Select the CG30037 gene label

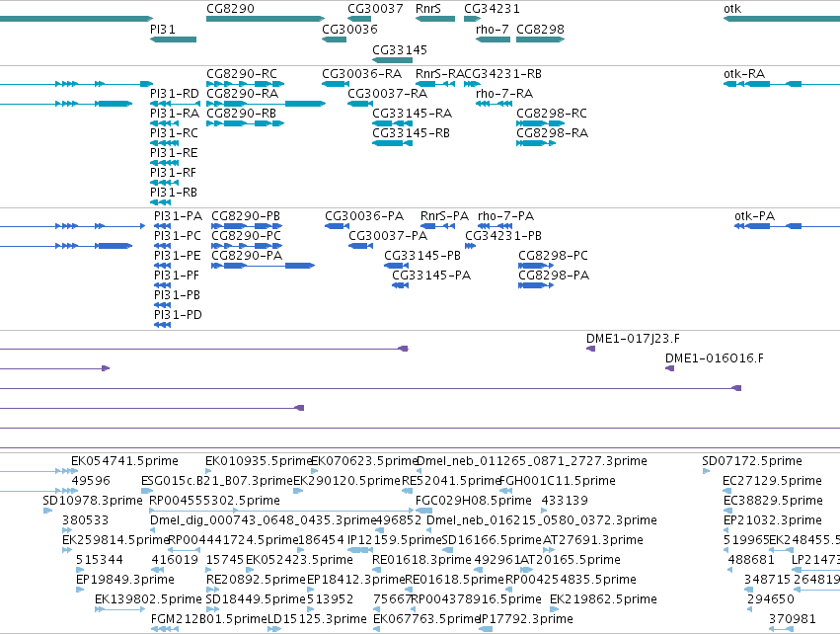[375, 9]
